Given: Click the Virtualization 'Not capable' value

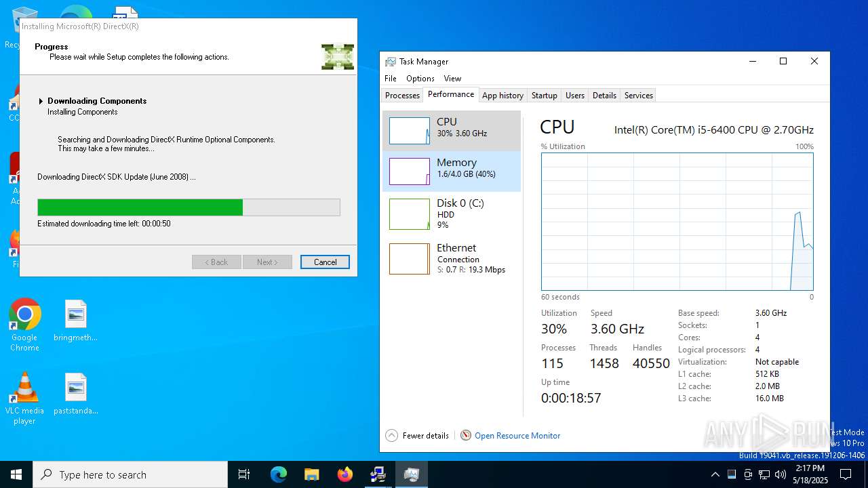Looking at the screenshot, I should click(777, 362).
